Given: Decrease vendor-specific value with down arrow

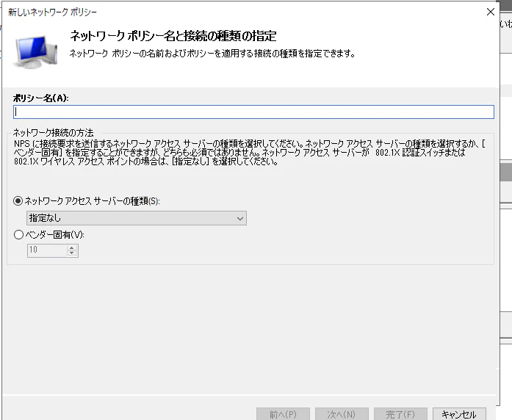Looking at the screenshot, I should [x=72, y=253].
